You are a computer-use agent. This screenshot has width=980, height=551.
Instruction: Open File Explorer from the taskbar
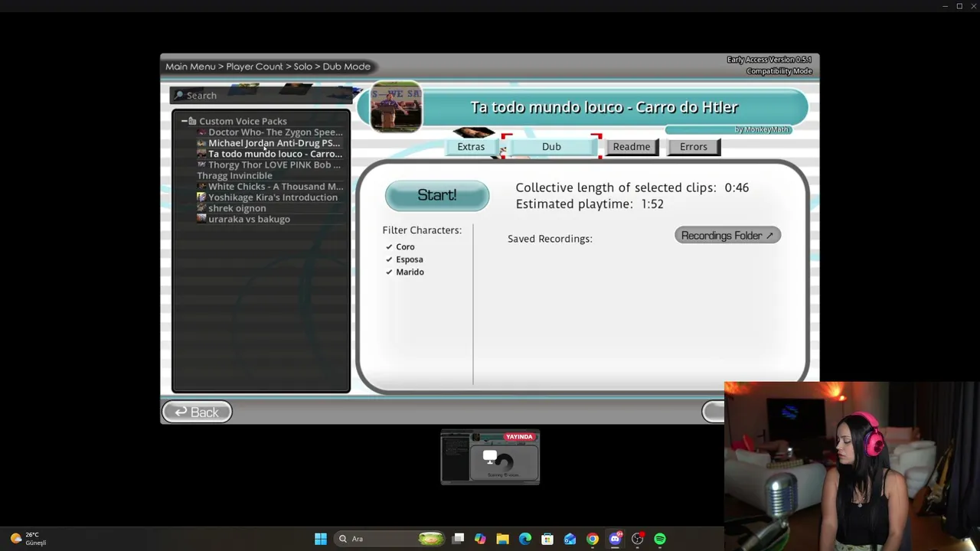click(502, 539)
